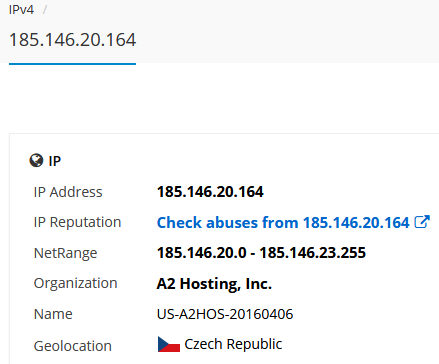
Task: Click the Name label
Action: pos(53,314)
